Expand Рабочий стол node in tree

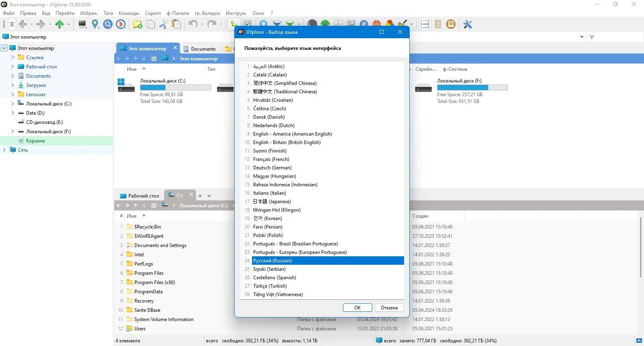coord(12,67)
